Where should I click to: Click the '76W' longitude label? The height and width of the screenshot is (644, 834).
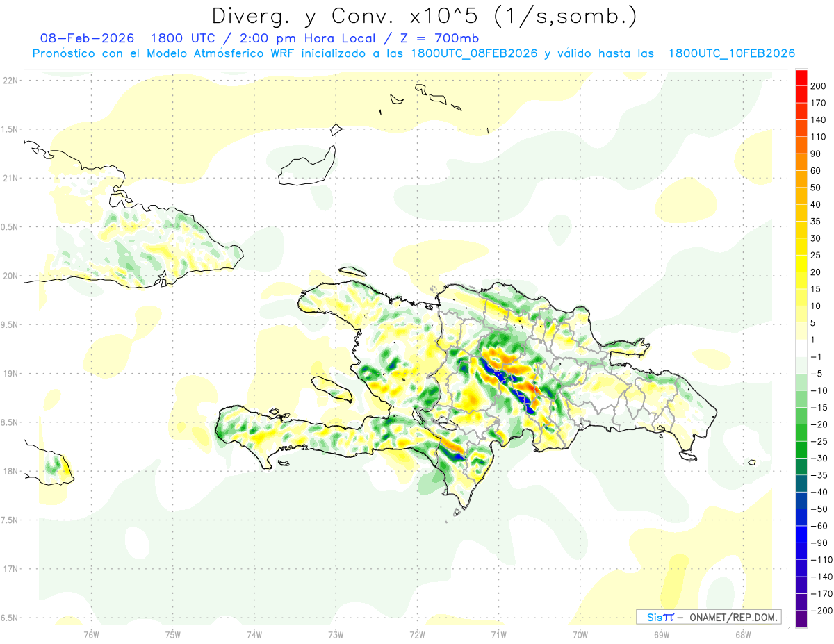(x=92, y=634)
